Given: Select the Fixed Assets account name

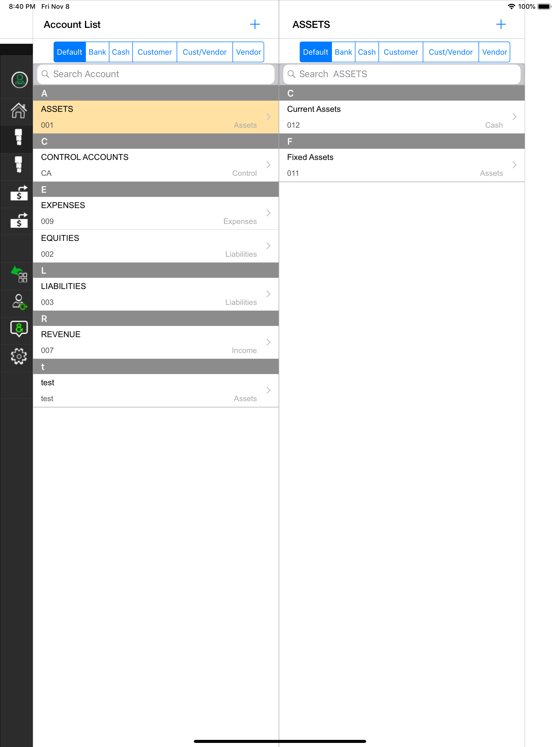Looking at the screenshot, I should (310, 157).
